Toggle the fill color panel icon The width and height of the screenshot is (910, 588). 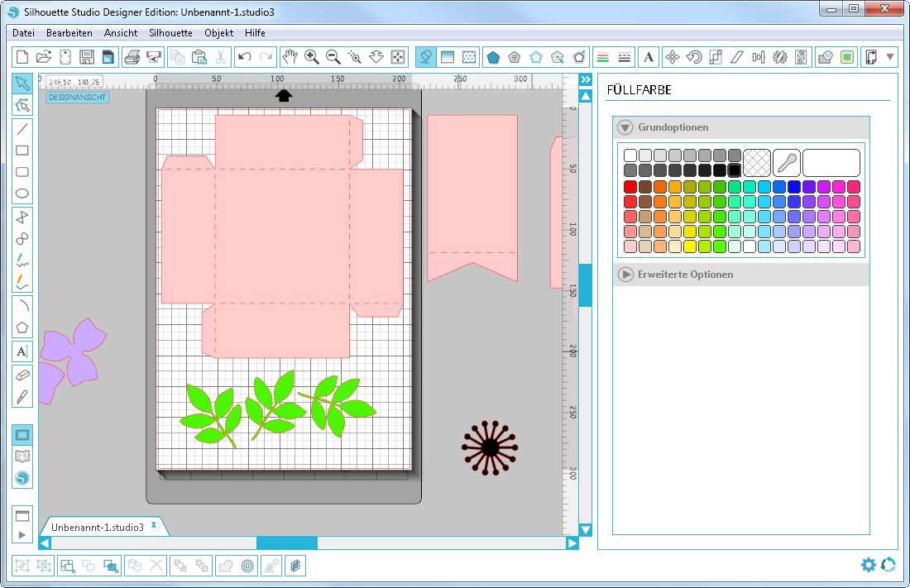click(x=424, y=57)
